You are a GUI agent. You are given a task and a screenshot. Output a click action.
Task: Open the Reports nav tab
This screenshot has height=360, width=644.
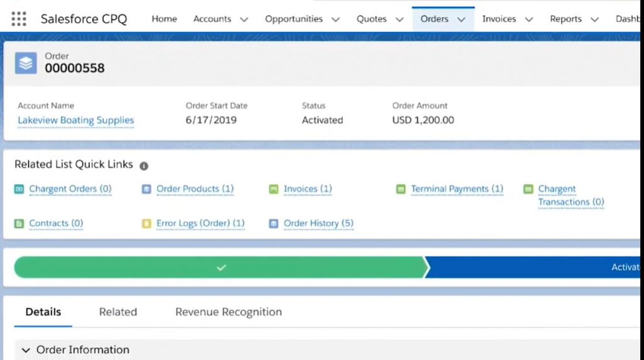click(x=565, y=19)
